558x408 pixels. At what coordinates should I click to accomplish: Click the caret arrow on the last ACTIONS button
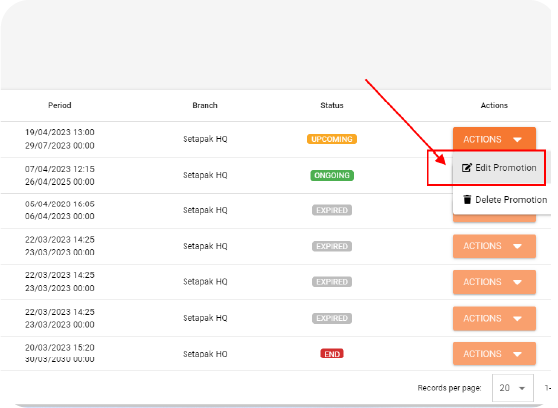coord(517,354)
